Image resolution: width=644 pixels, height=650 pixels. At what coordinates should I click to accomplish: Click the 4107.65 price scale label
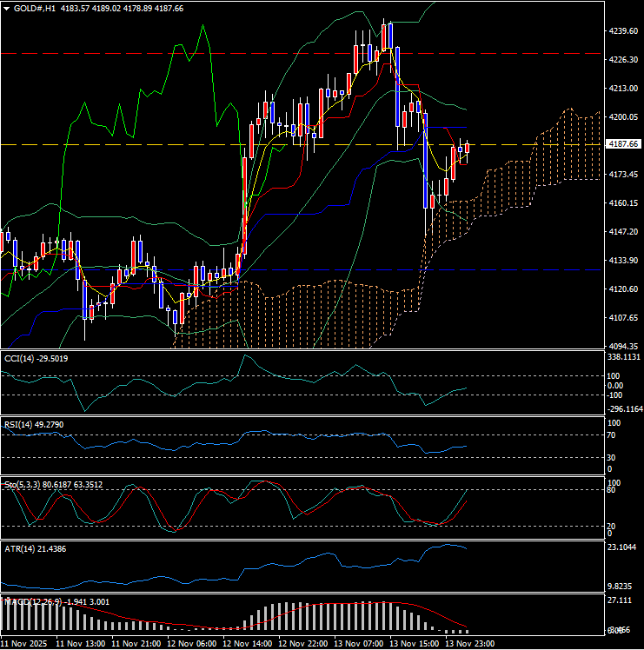pyautogui.click(x=621, y=317)
